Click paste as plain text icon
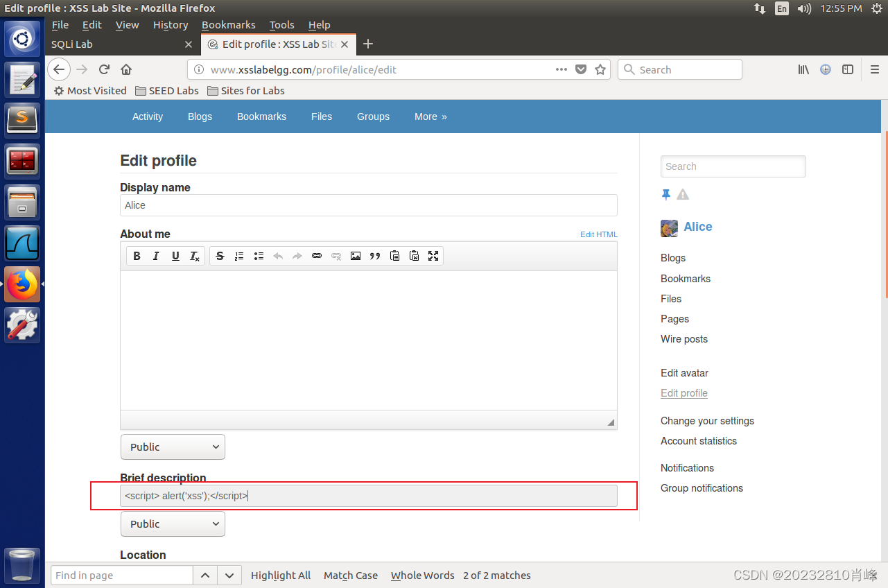This screenshot has height=588, width=888. tap(394, 256)
